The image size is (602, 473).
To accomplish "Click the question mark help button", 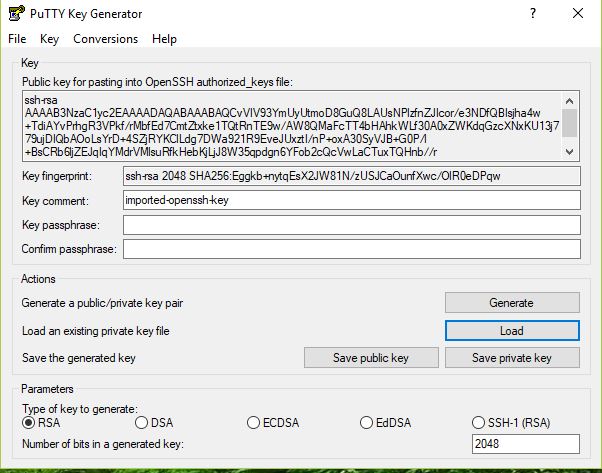I will click(533, 13).
